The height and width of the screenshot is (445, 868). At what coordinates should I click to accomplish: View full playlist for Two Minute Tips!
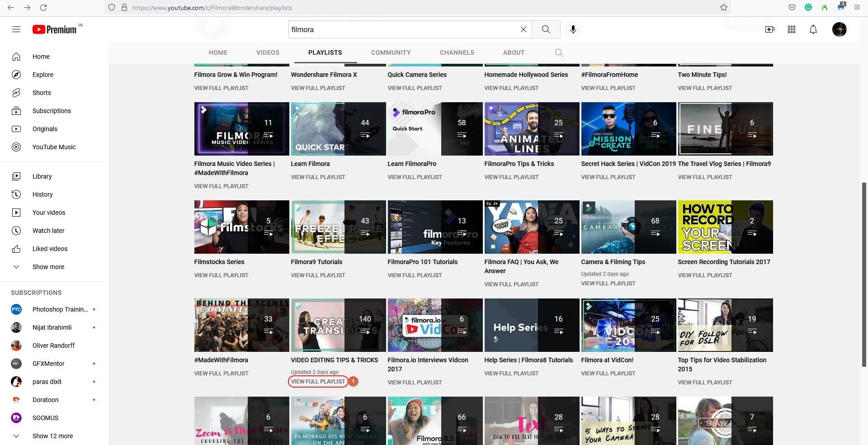pyautogui.click(x=705, y=88)
